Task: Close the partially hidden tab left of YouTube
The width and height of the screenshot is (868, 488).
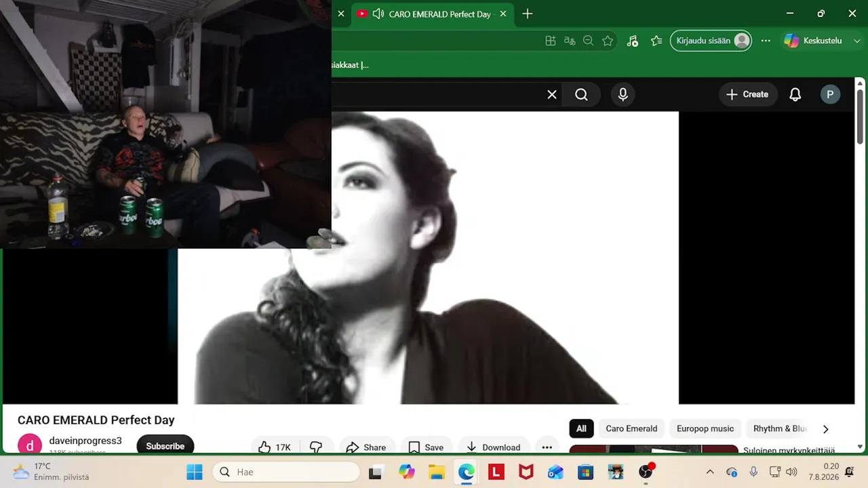Action: (x=341, y=14)
